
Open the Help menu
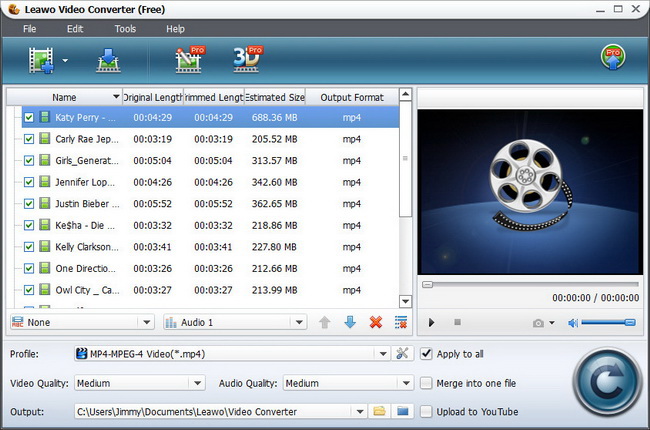coord(175,29)
